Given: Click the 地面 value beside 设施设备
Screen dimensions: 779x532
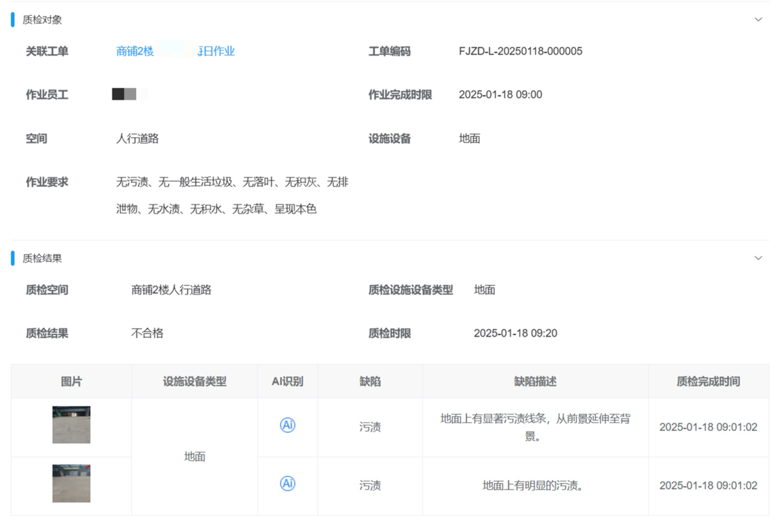Looking at the screenshot, I should 469,139.
